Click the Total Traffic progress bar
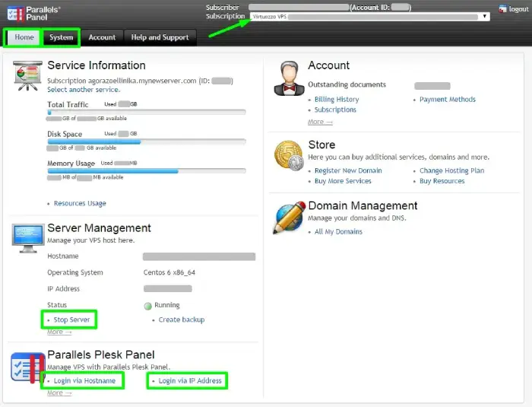This screenshot has height=407, width=532. (147, 112)
